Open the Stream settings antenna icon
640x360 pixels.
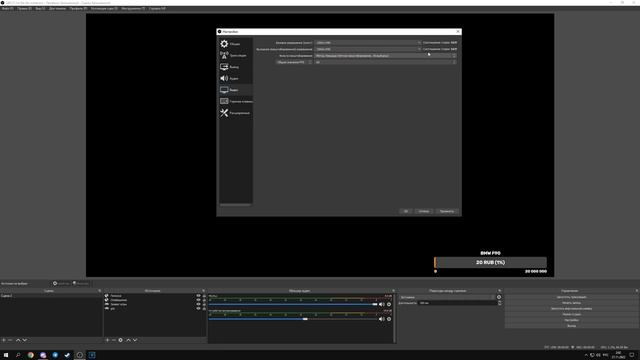224,55
